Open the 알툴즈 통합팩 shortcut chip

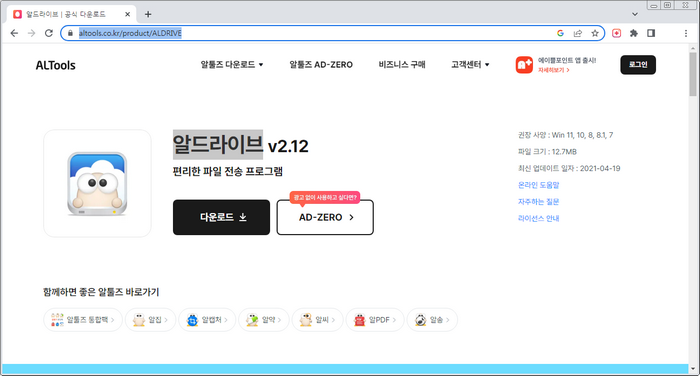[x=83, y=320]
